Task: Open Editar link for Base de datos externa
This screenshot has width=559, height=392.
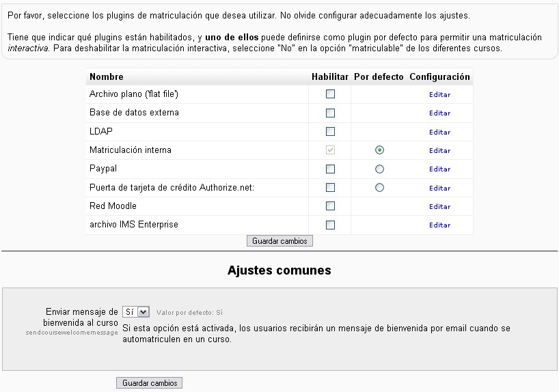Action: 439,113
